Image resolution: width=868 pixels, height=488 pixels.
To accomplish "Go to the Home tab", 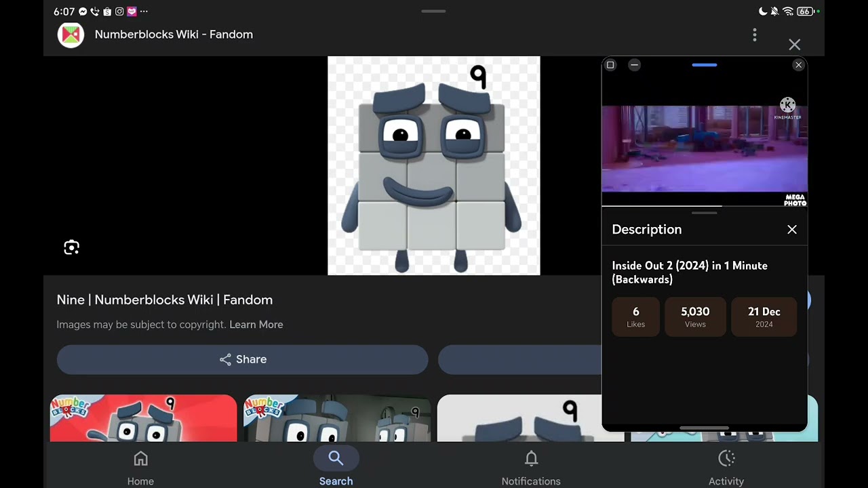I will click(140, 468).
